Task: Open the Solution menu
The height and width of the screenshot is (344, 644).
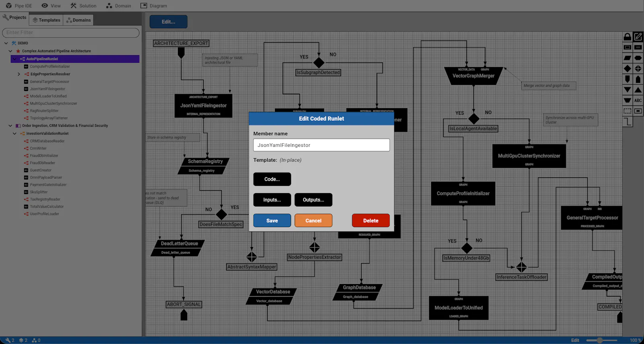Action: (83, 6)
